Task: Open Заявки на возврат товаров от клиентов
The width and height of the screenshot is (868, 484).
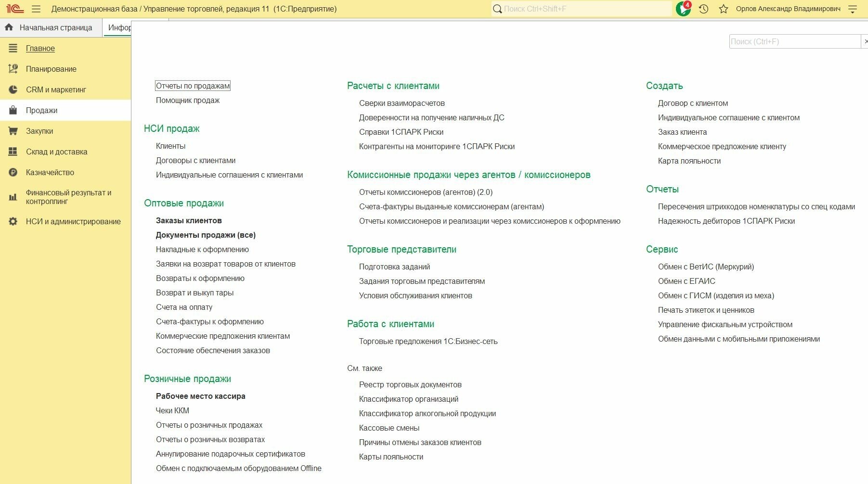Action: coord(226,264)
